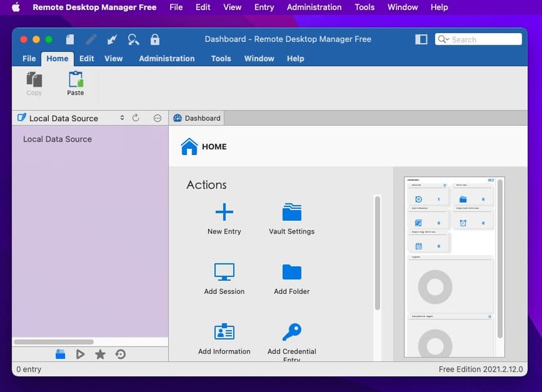Open the Entry menu in macOS menu bar
The width and height of the screenshot is (542, 392).
(x=264, y=7)
